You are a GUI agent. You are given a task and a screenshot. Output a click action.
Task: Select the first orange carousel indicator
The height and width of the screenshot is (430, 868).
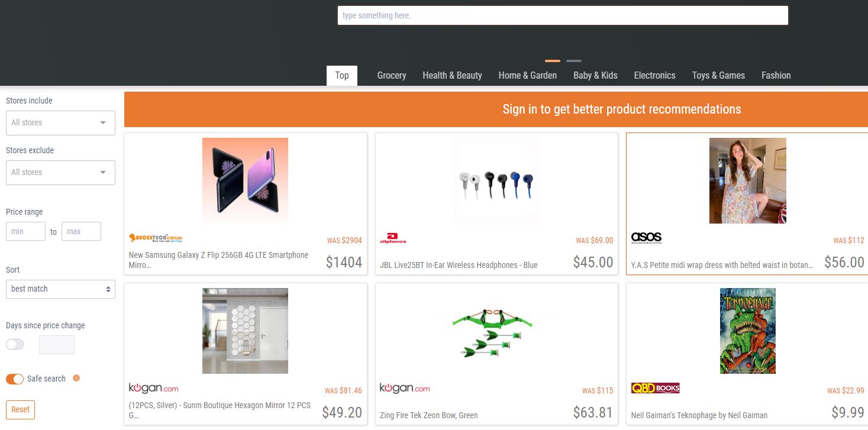[553, 60]
